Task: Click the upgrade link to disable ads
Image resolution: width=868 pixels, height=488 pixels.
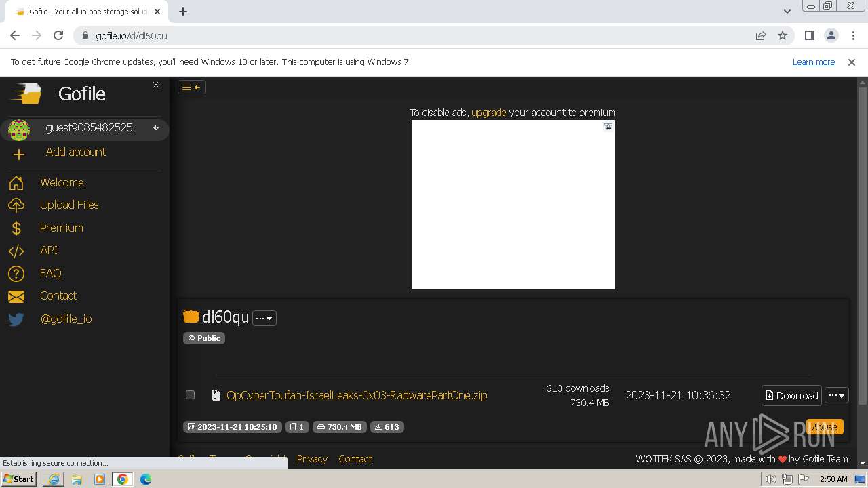Action: tap(489, 113)
